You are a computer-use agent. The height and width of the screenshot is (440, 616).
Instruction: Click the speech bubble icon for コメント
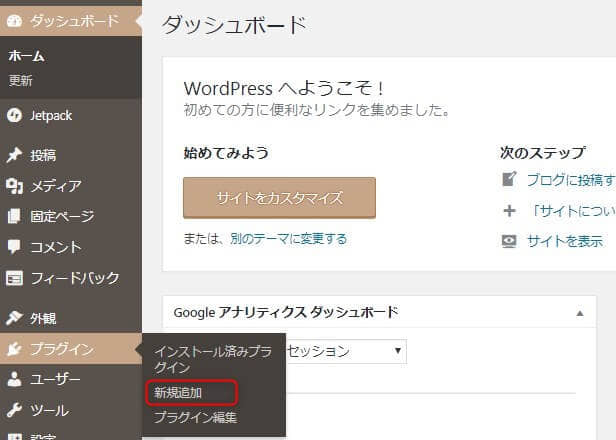(x=15, y=247)
